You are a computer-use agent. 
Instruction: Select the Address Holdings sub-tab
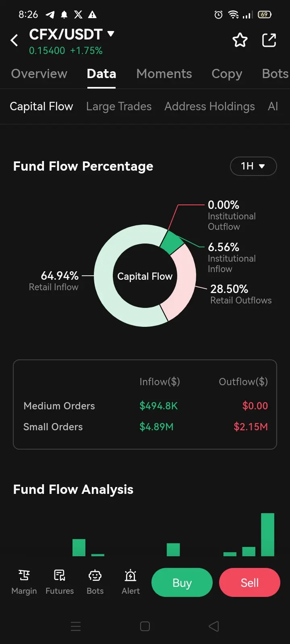coord(209,106)
